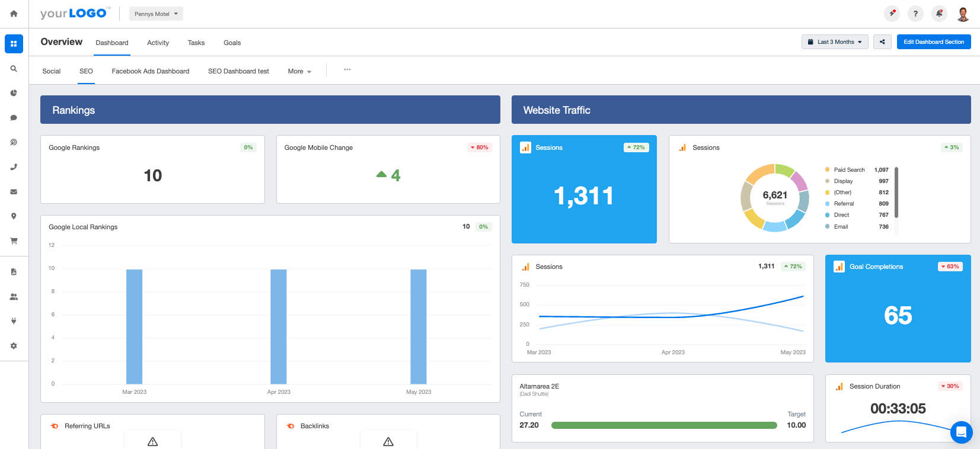Select the Facebook Ads Dashboard tab
Screen dimensions: 980x449
pyautogui.click(x=151, y=71)
